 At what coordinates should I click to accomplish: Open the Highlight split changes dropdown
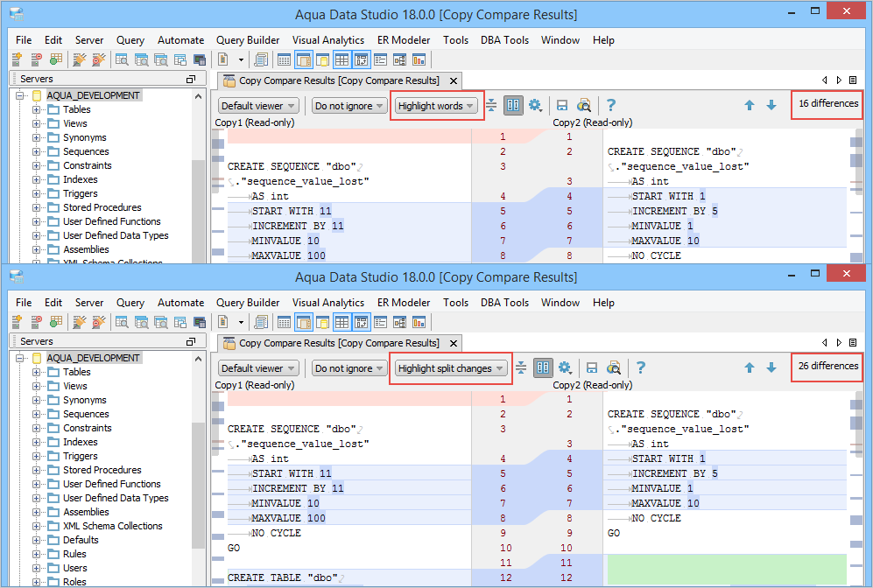tap(451, 368)
